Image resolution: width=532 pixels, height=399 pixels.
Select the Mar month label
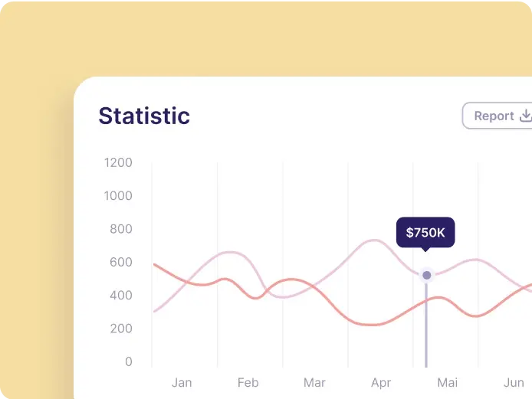point(314,383)
